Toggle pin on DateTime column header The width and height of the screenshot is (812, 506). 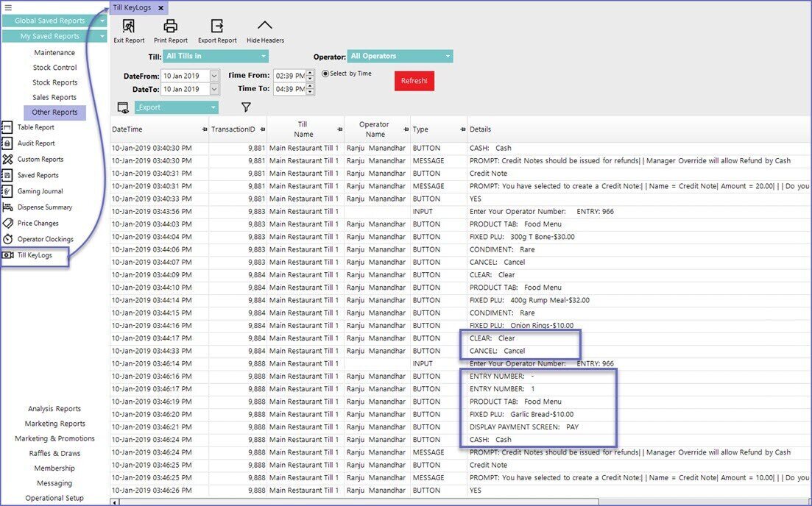pos(205,129)
